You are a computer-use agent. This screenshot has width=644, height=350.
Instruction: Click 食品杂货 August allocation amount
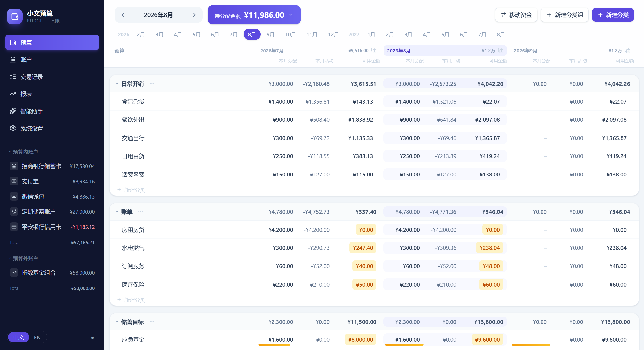coord(407,102)
